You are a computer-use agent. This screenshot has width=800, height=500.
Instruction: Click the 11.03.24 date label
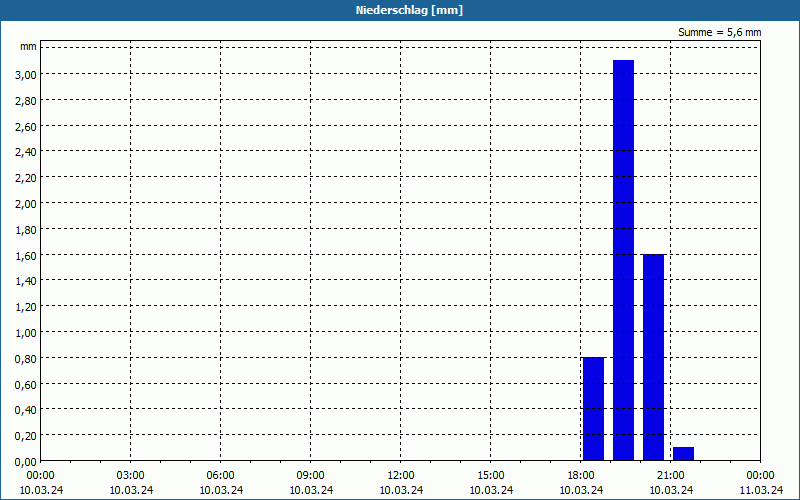(x=761, y=490)
